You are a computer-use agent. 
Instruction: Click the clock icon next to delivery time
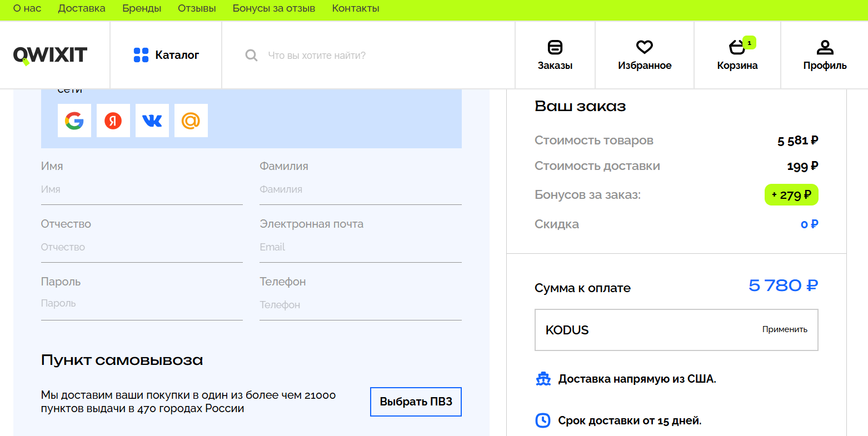pyautogui.click(x=543, y=420)
